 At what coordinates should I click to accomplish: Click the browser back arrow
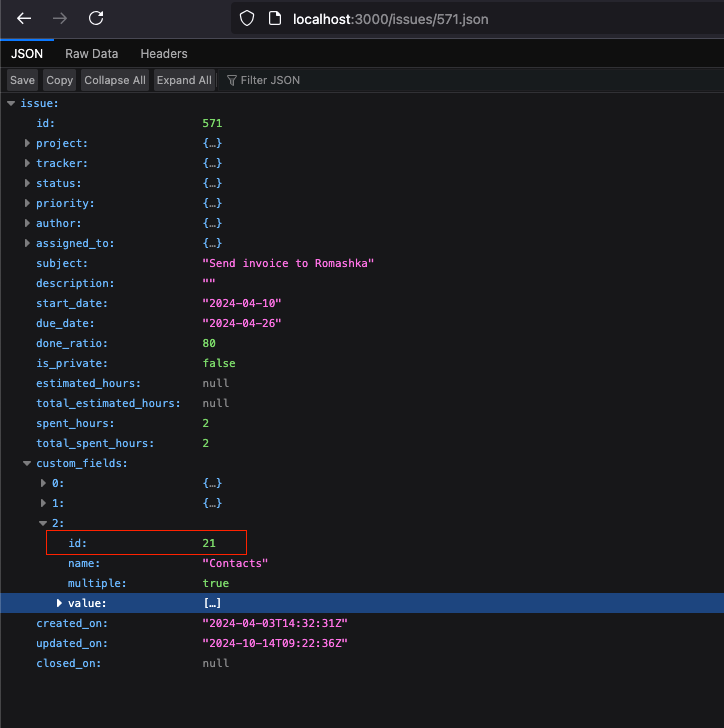tap(24, 18)
